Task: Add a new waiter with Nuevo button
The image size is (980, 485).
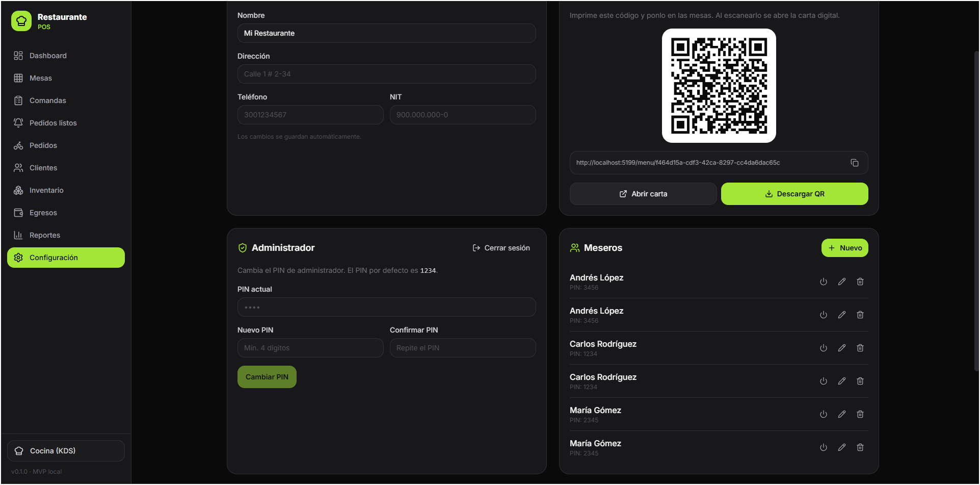Action: (845, 248)
